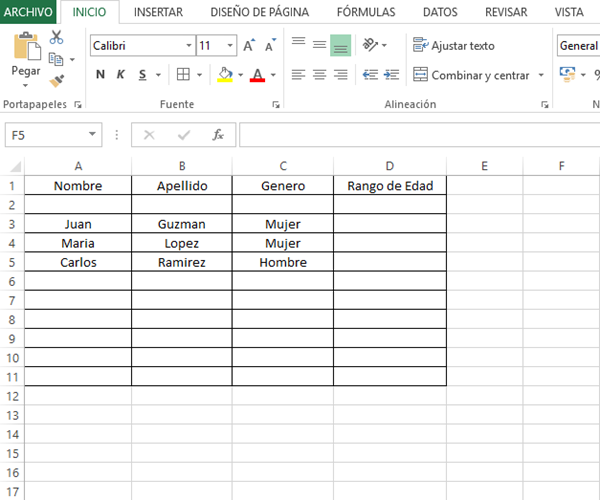The height and width of the screenshot is (500, 600).
Task: Center text horizontally
Action: point(319,74)
